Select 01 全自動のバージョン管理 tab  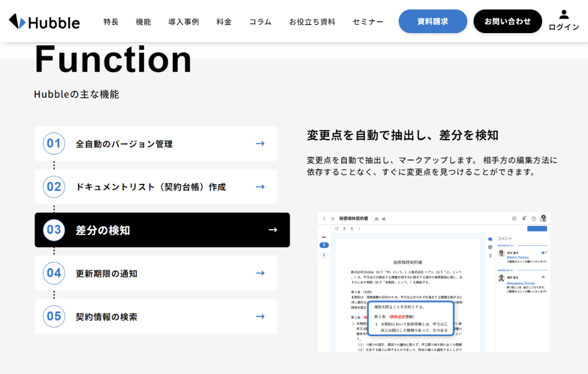156,144
